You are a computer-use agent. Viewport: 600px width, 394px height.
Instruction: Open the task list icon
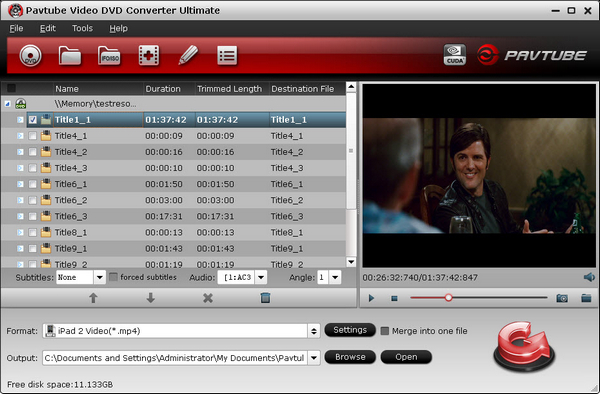click(x=227, y=56)
